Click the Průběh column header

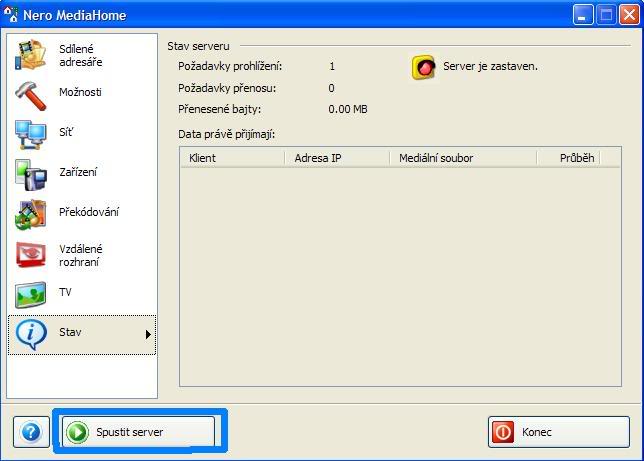pyautogui.click(x=577, y=158)
